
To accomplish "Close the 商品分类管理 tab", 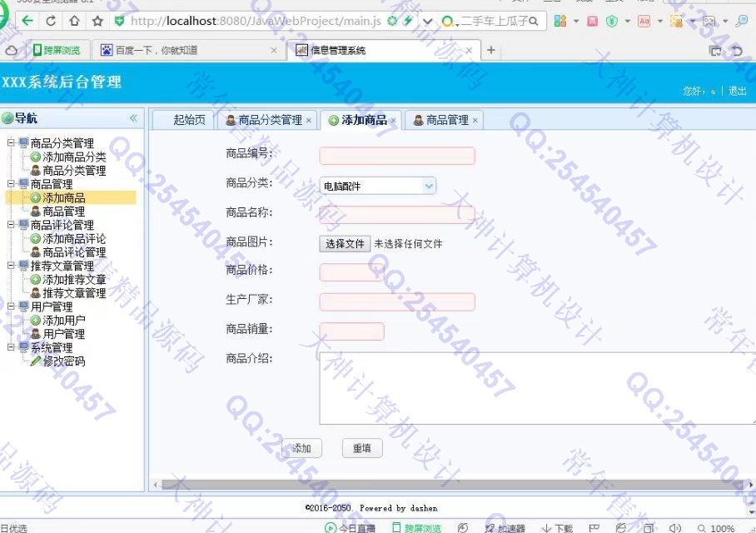I will (309, 120).
